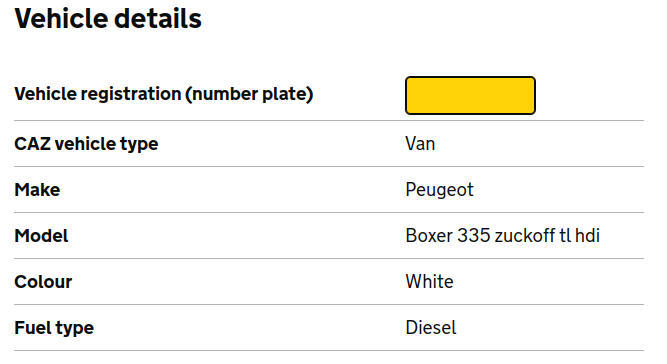Click the Fuel type label
667x364 pixels.
54,328
